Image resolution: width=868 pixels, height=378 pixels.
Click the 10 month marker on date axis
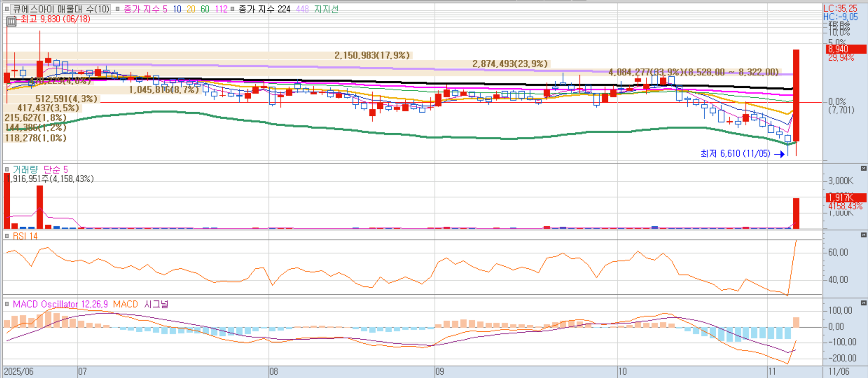tap(622, 371)
